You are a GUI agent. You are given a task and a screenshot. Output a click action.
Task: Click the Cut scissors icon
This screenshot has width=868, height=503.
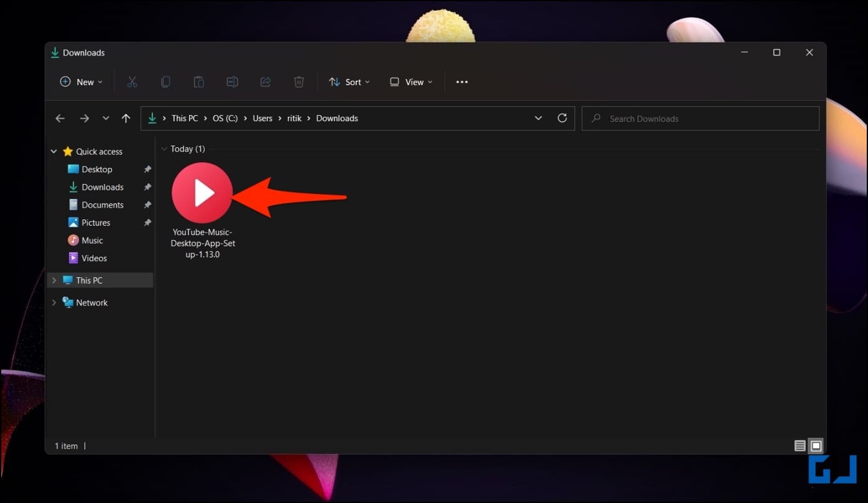(x=132, y=82)
